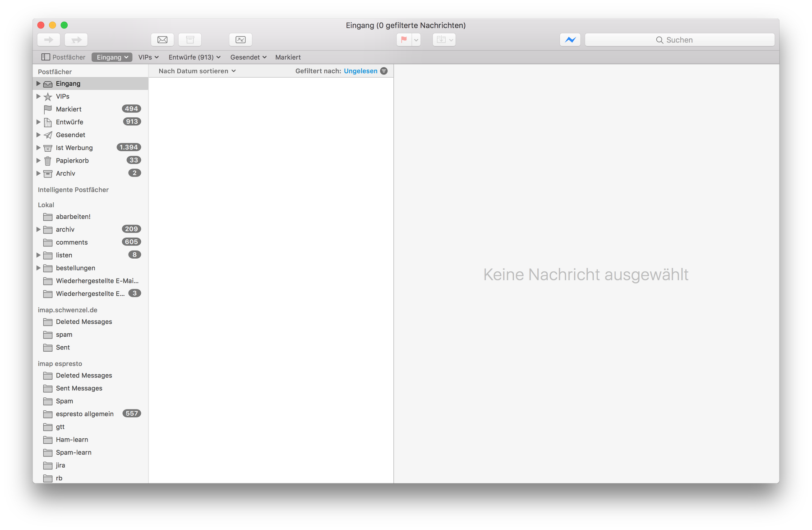Focus the Suchen search field
The image size is (812, 530).
click(680, 40)
